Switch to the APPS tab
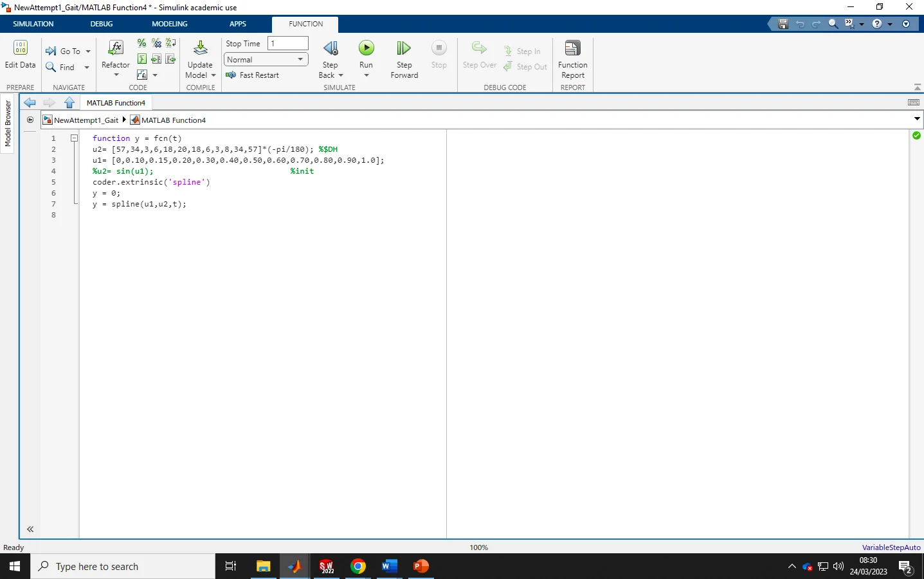The height and width of the screenshot is (579, 924). pos(238,24)
